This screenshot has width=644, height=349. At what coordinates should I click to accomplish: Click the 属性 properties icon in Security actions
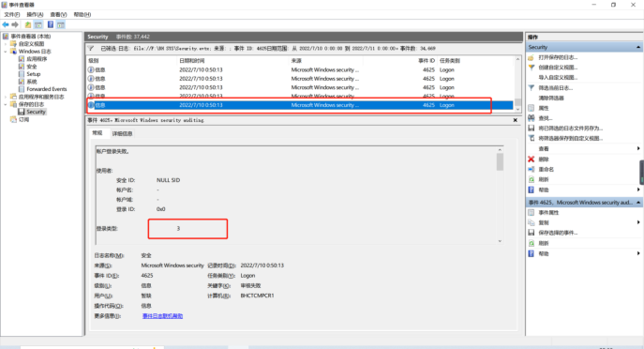click(x=532, y=108)
